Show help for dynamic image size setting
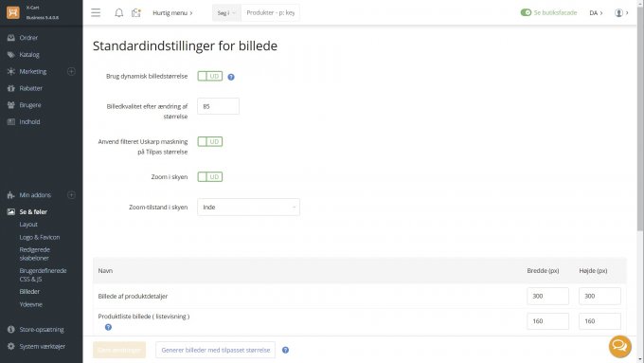Viewport: 644px width, 363px height. point(231,77)
